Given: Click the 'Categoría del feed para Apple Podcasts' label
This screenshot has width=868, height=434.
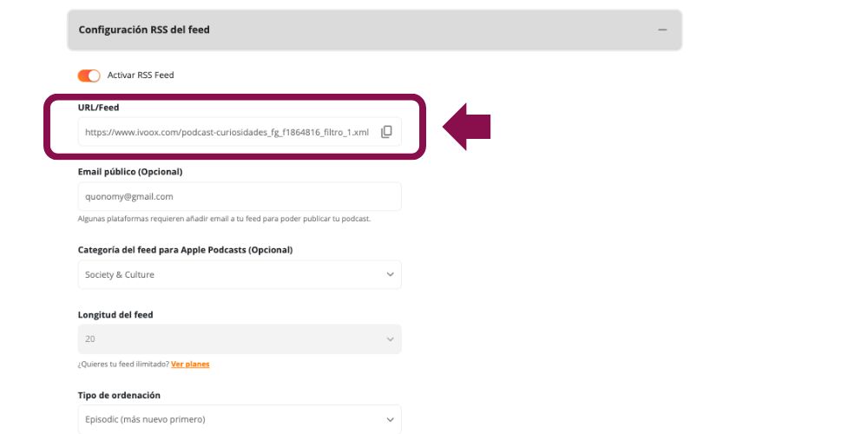Looking at the screenshot, I should coord(185,250).
